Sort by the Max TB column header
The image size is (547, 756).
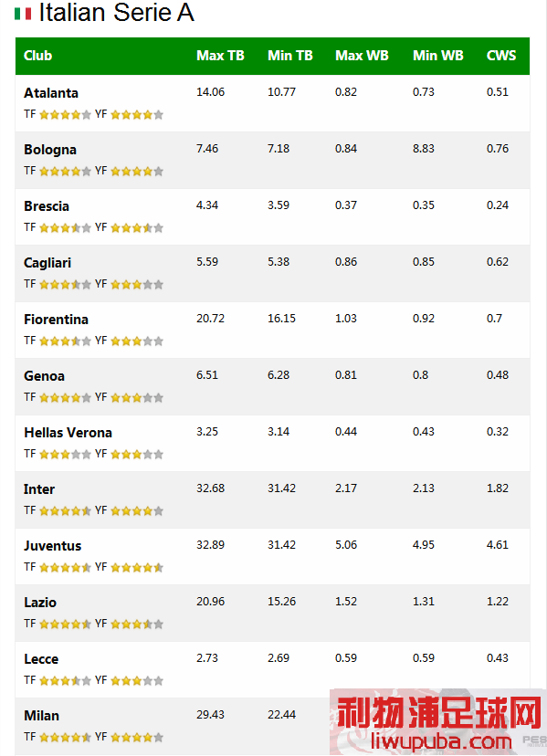tap(220, 56)
